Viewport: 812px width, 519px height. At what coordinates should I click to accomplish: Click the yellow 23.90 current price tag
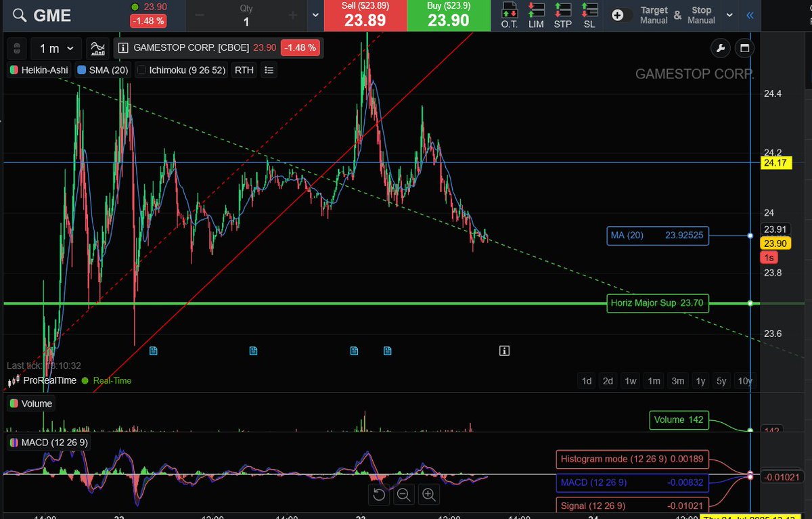775,244
